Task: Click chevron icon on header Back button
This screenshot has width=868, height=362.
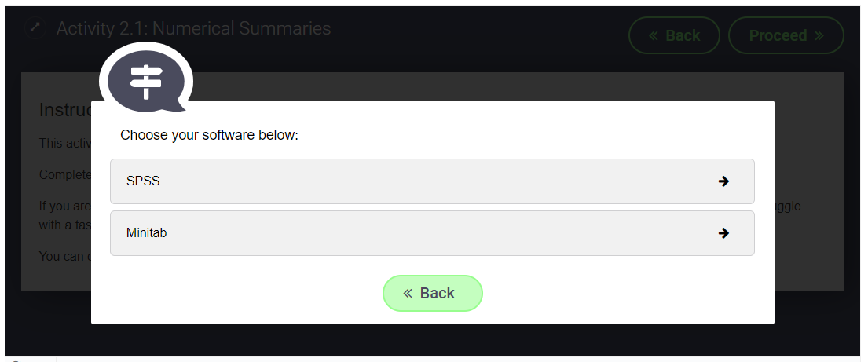Action: coord(654,35)
